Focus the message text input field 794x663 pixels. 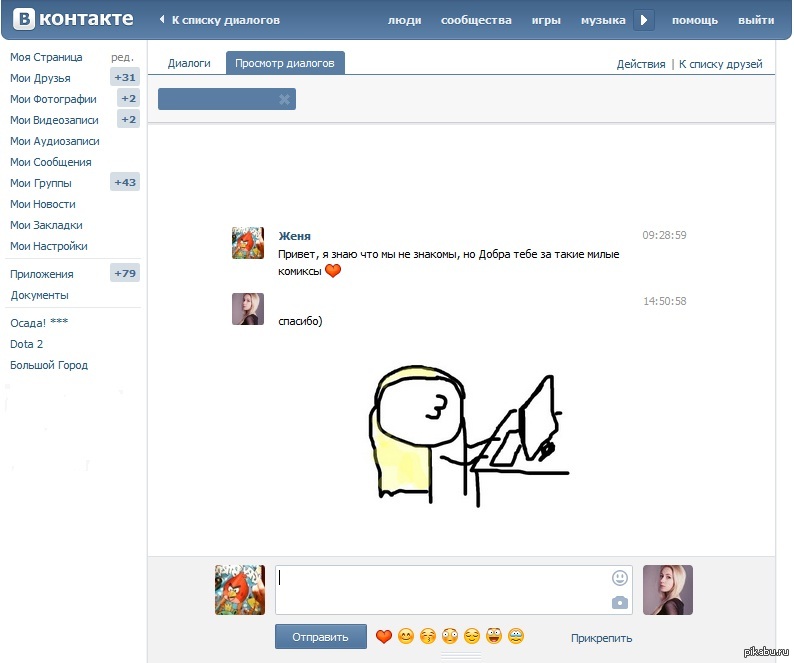point(440,590)
